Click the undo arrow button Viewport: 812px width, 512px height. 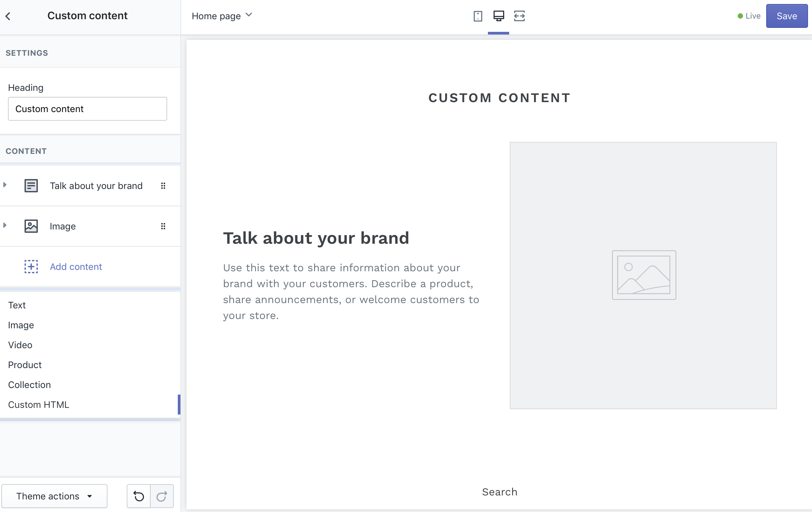click(139, 496)
